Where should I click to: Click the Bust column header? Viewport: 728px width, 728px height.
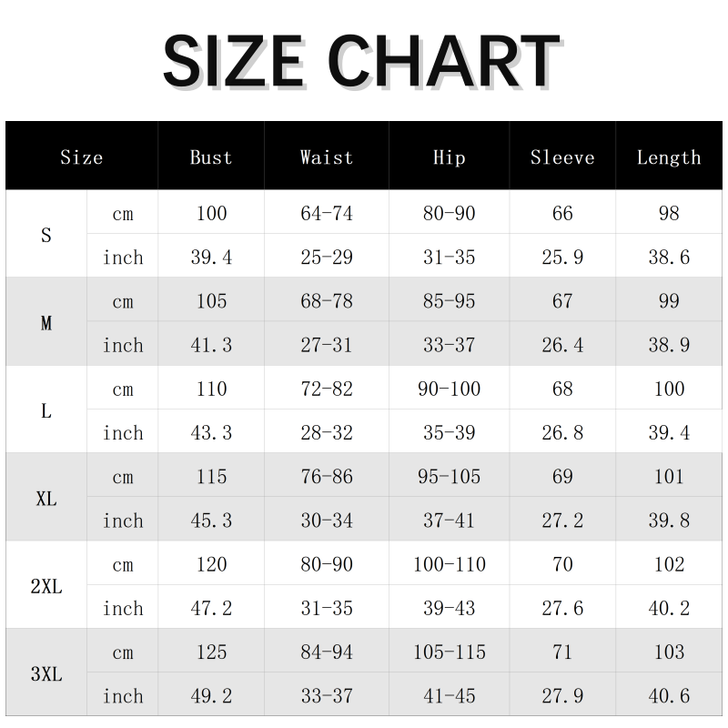coord(211,157)
